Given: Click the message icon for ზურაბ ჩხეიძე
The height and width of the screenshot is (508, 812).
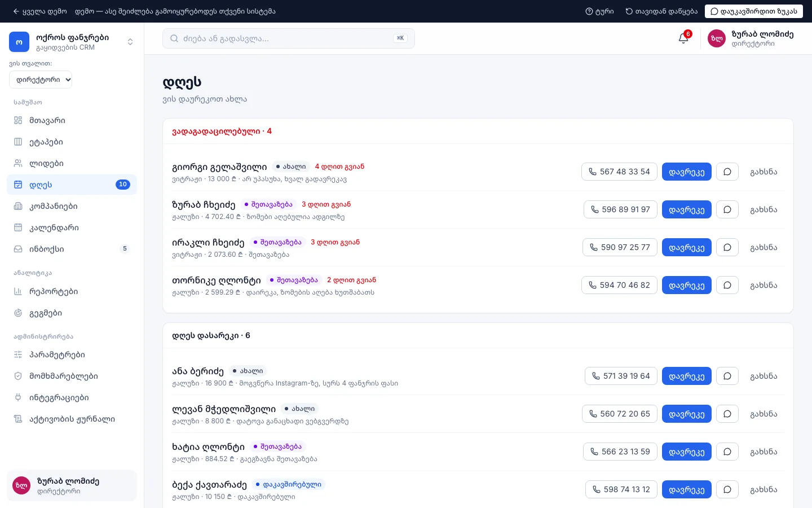Looking at the screenshot, I should [x=727, y=209].
